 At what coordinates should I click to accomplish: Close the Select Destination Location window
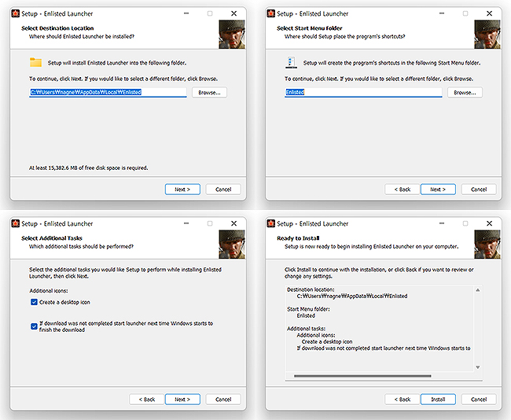coord(234,13)
